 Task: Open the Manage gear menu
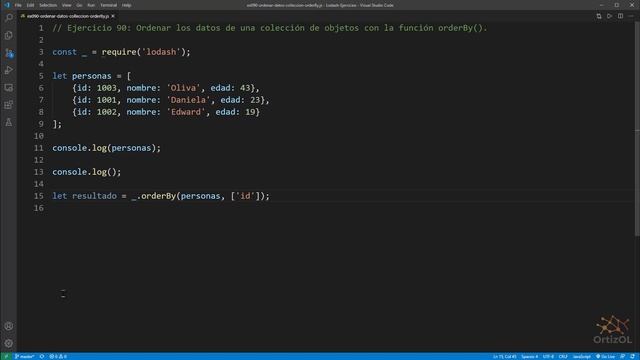click(9, 343)
